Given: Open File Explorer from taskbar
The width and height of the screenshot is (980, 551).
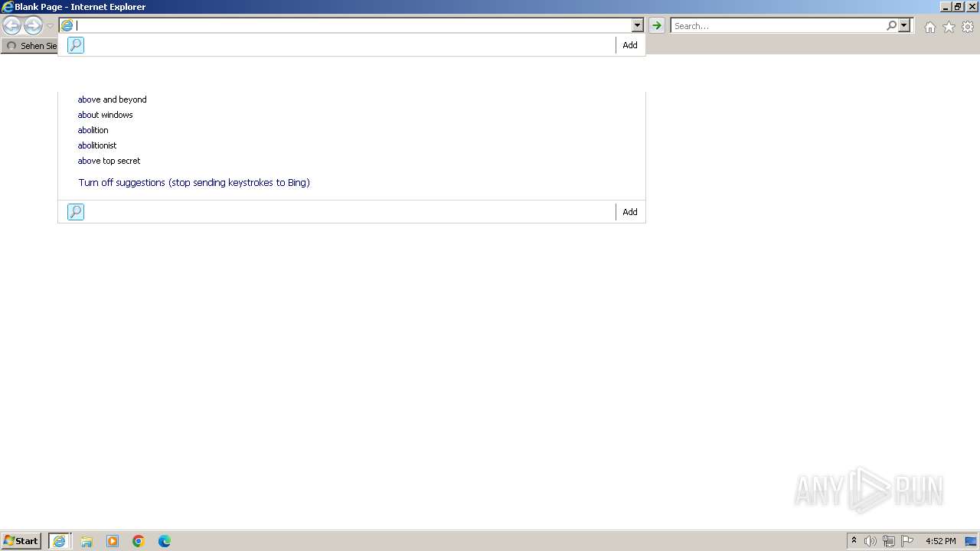Looking at the screenshot, I should (x=87, y=541).
